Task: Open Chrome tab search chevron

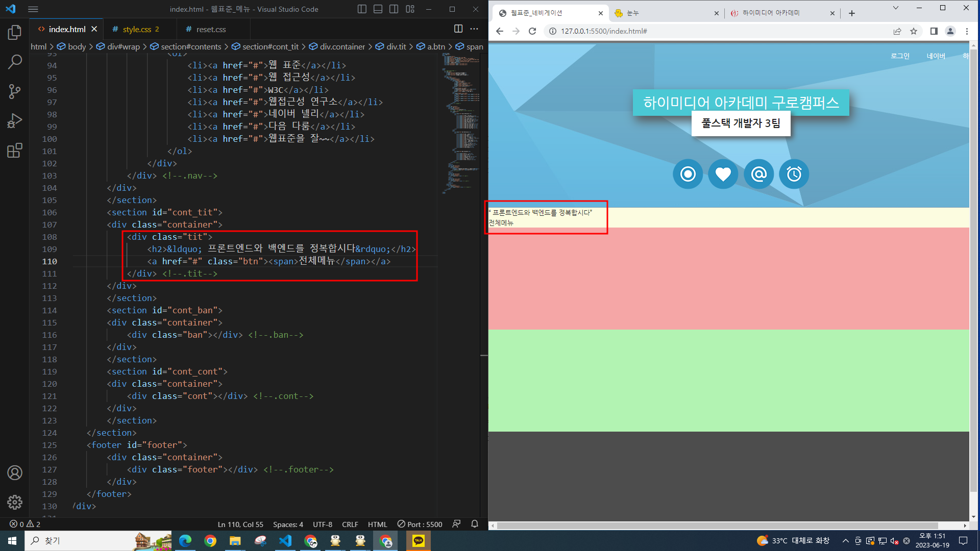Action: coord(895,8)
